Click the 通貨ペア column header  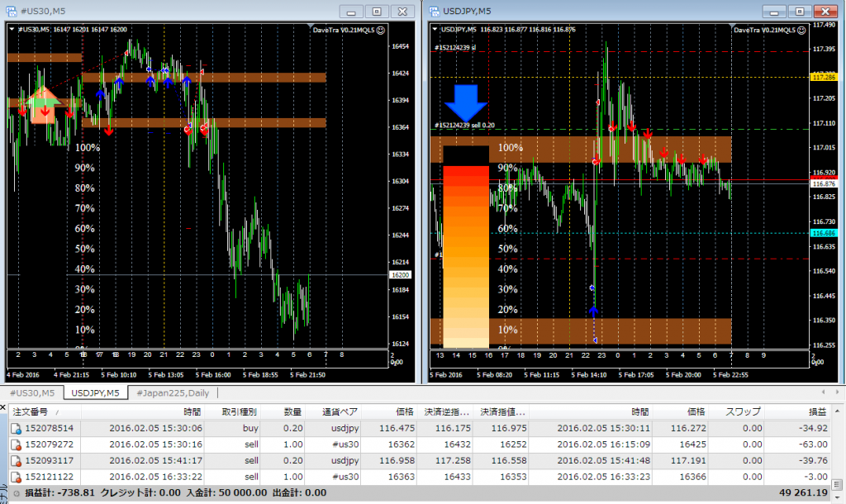(x=338, y=411)
